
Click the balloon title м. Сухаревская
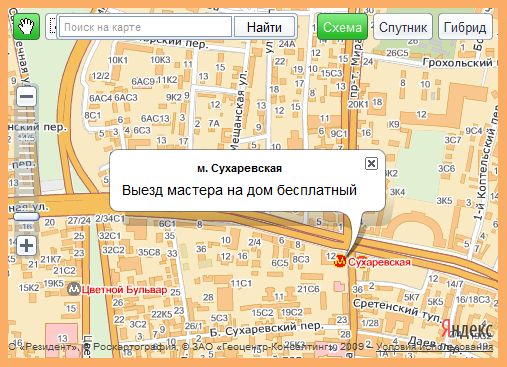coord(239,168)
